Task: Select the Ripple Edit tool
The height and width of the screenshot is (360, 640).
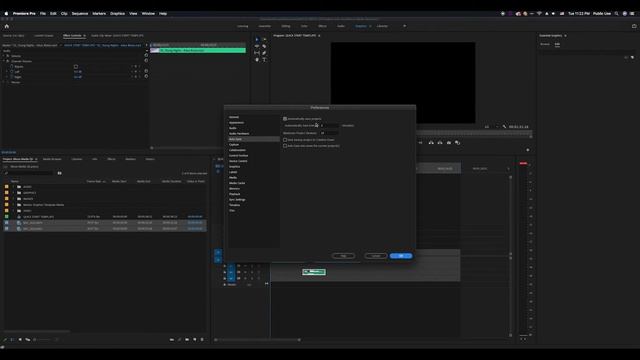Action: click(257, 46)
